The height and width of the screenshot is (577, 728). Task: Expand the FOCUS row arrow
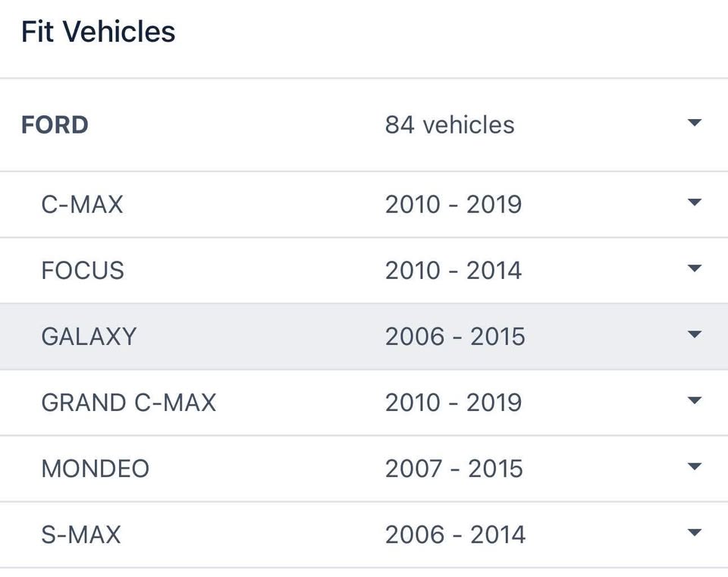pos(694,268)
